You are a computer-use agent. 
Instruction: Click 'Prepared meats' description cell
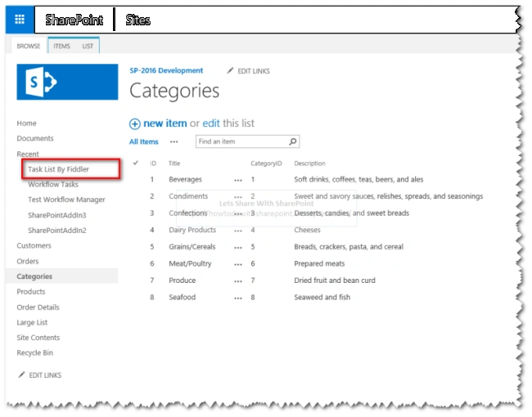click(x=319, y=264)
